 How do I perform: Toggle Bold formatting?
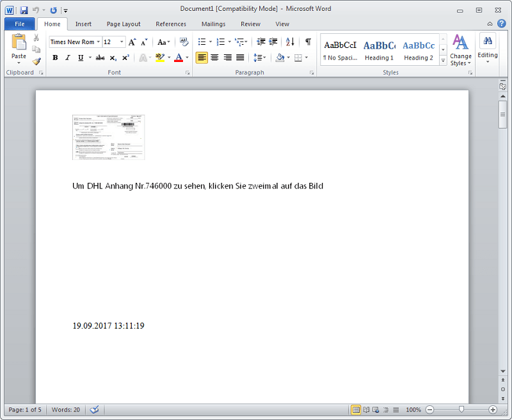coord(55,58)
